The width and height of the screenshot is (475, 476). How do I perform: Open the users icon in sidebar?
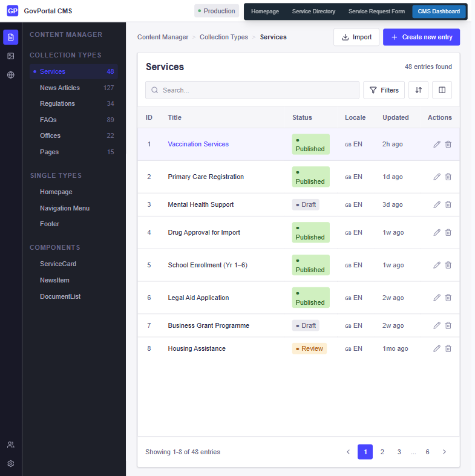tap(11, 445)
